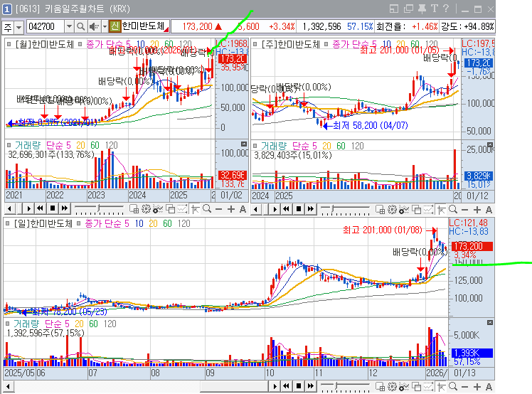Click stop button on monthly chart toolbar

coord(52,208)
